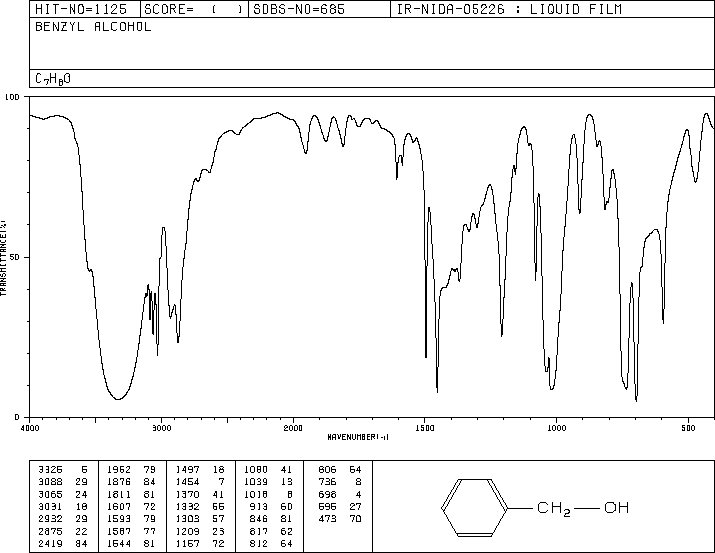This screenshot has width=715, height=553.
Task: Click the 4000 tick on the wavenumber axis
Action: (x=30, y=427)
